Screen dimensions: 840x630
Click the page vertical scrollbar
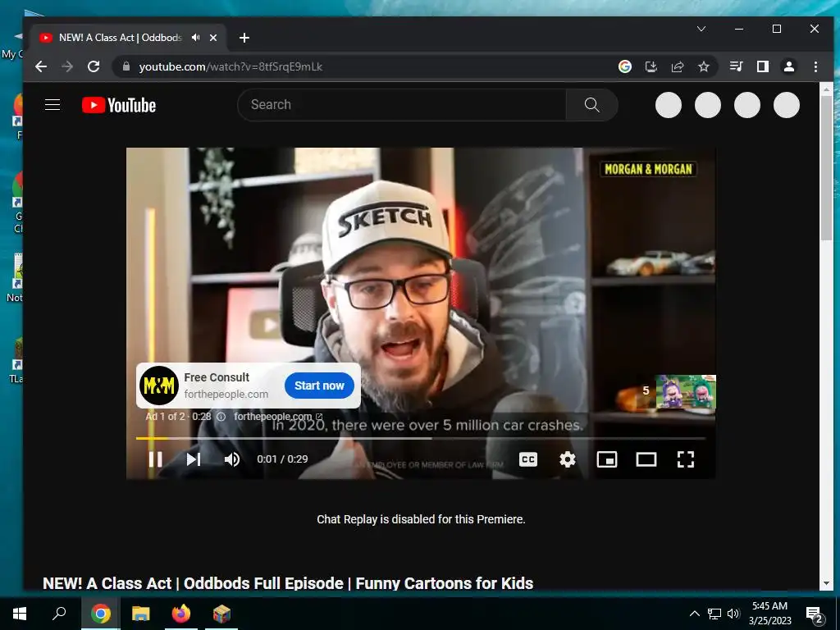826,168
